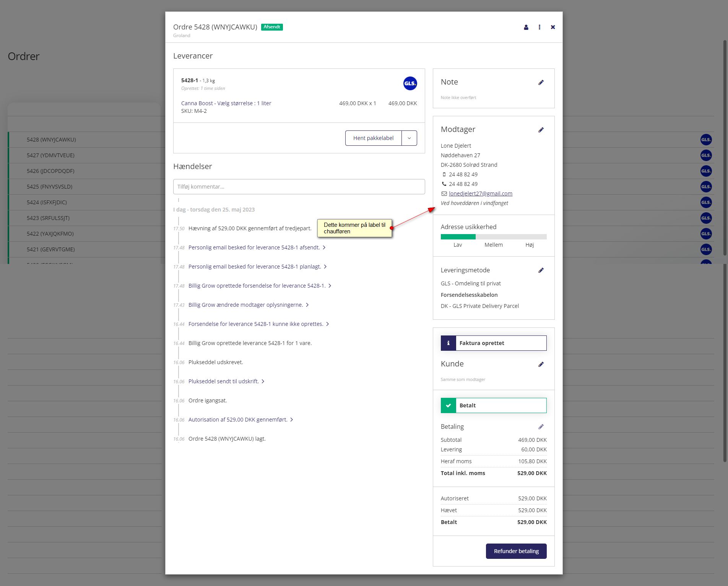Click the 'SKU: M4-2' text
This screenshot has height=586, width=728.
click(x=194, y=111)
